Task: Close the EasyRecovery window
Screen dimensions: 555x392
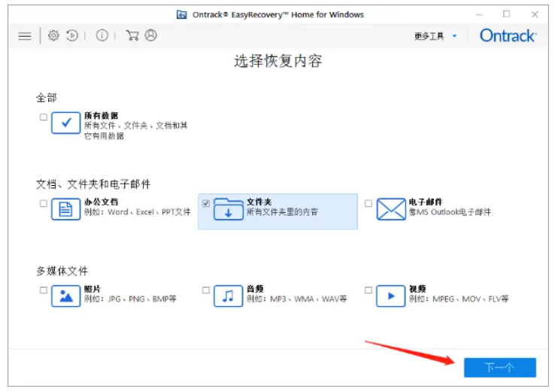Action: pyautogui.click(x=535, y=14)
